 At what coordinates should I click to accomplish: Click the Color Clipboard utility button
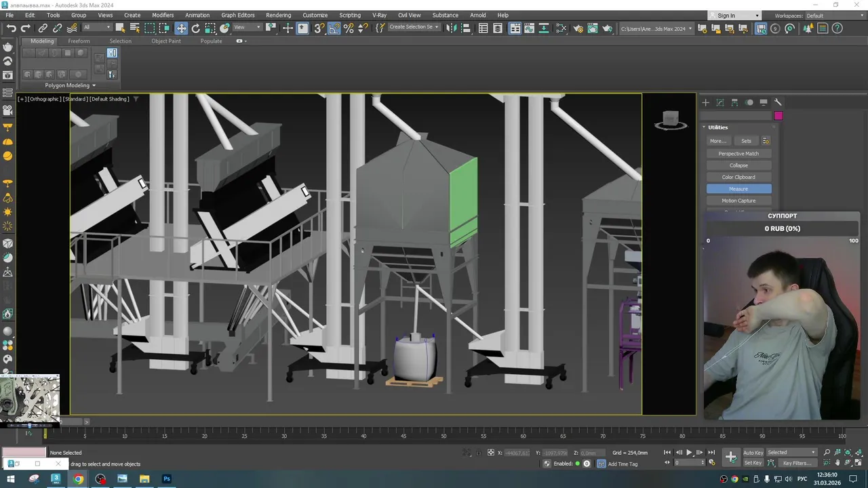point(738,177)
